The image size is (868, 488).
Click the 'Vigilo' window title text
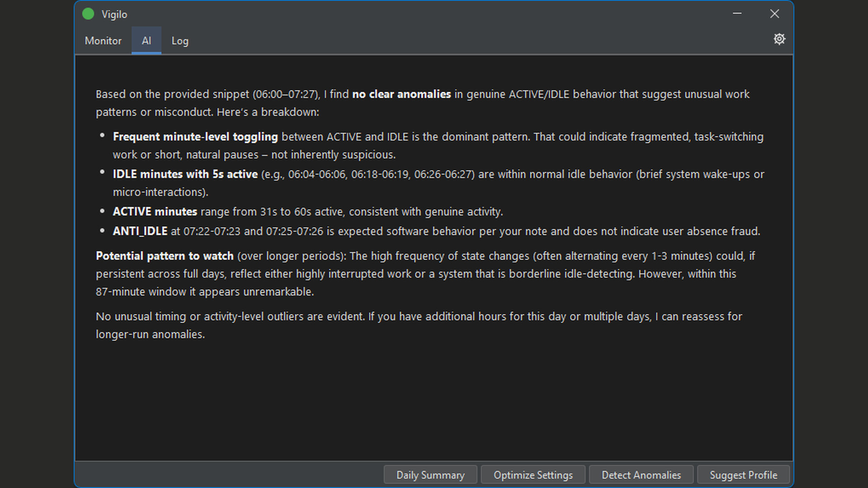[x=114, y=14]
